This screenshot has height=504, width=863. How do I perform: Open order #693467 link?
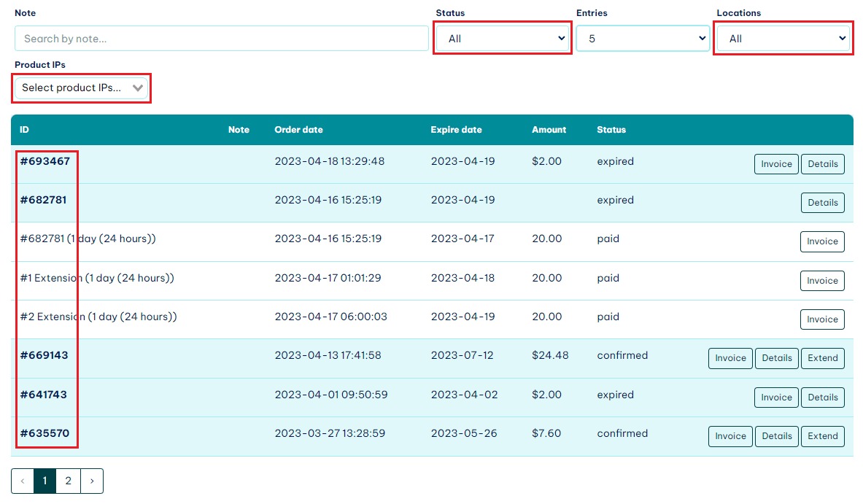click(x=45, y=161)
